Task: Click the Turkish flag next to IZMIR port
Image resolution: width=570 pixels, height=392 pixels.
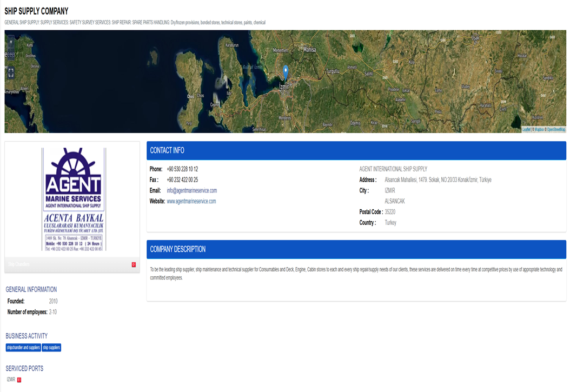Action: pyautogui.click(x=19, y=380)
